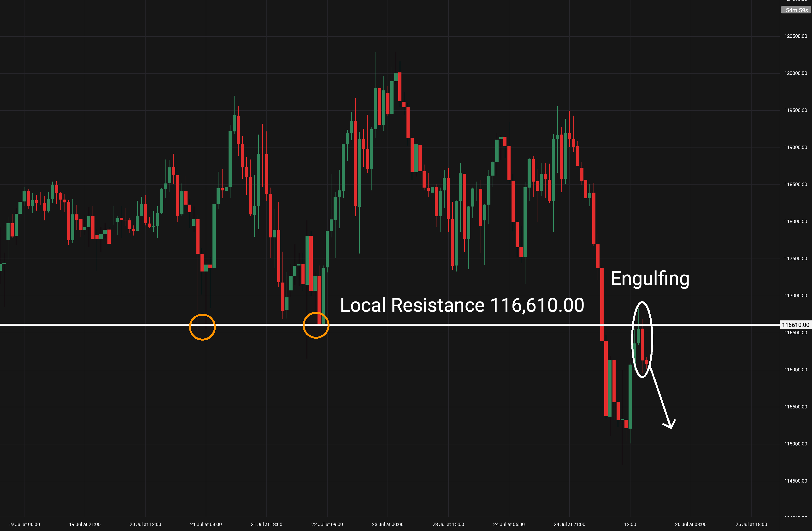This screenshot has width=812, height=531.
Task: Click the 12:00 time axis label
Action: coord(630,525)
